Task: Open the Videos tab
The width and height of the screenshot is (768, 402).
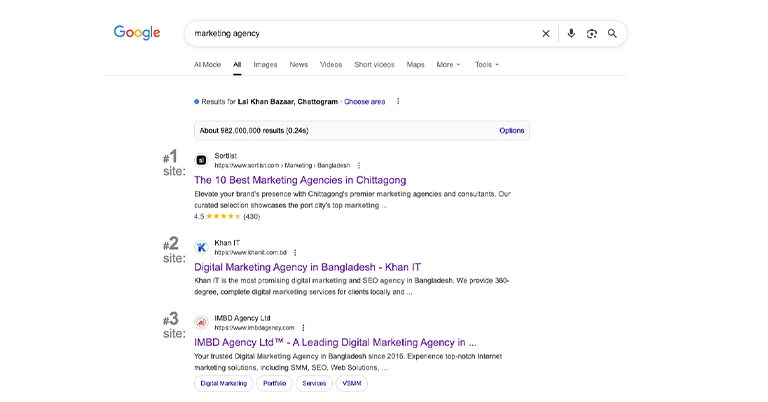Action: click(x=331, y=65)
